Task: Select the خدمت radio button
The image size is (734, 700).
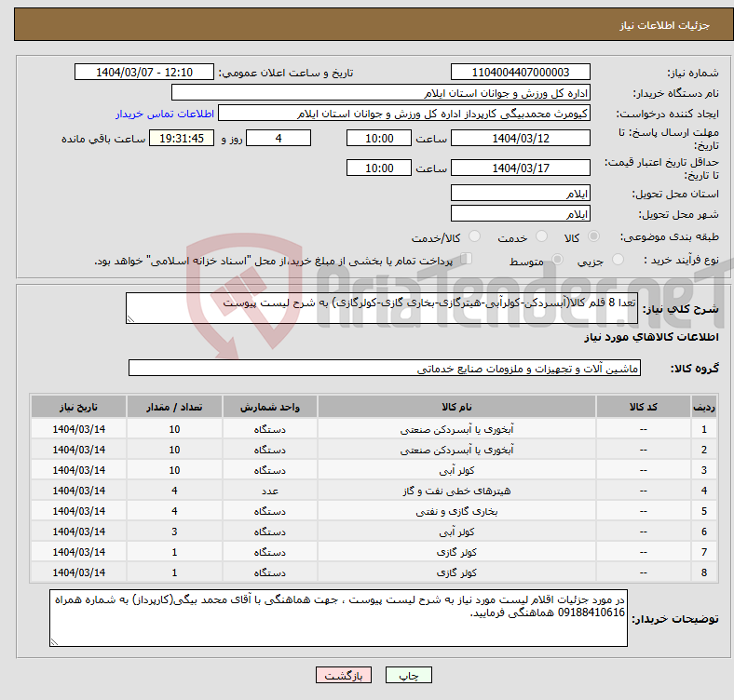Action: (x=541, y=236)
